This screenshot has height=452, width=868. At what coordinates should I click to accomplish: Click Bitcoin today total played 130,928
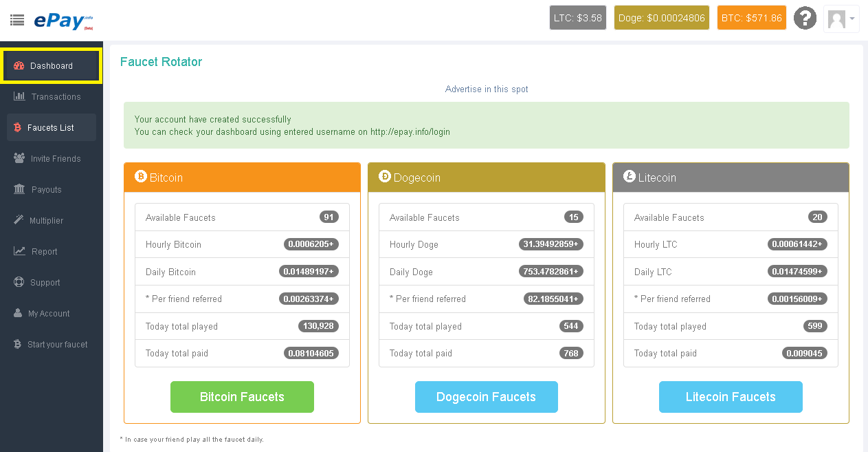pyautogui.click(x=319, y=326)
